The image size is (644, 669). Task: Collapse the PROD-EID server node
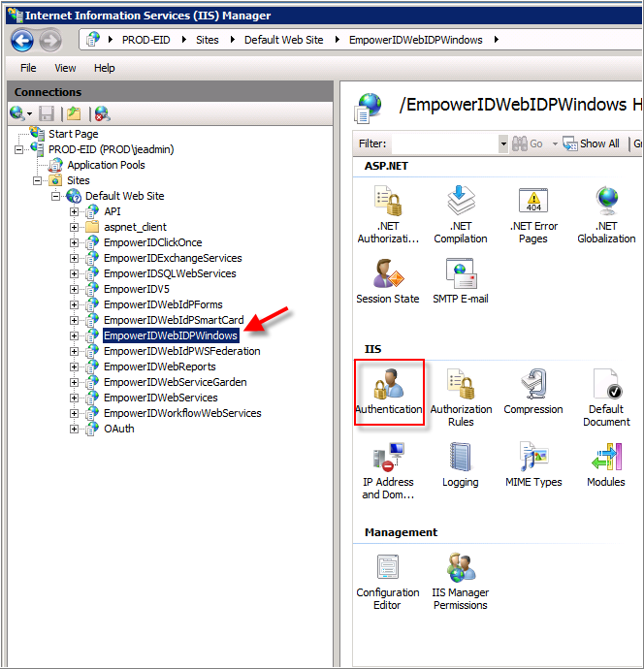point(18,149)
